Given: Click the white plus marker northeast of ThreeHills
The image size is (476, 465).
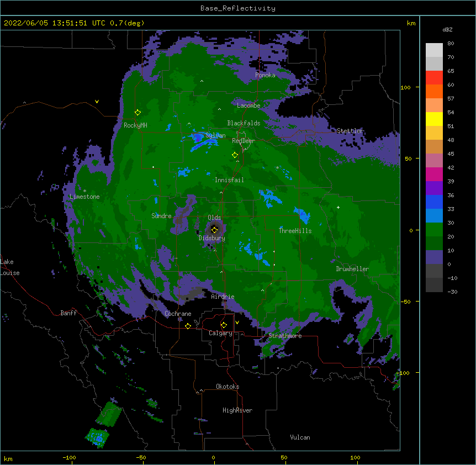Looking at the screenshot, I should [338, 207].
